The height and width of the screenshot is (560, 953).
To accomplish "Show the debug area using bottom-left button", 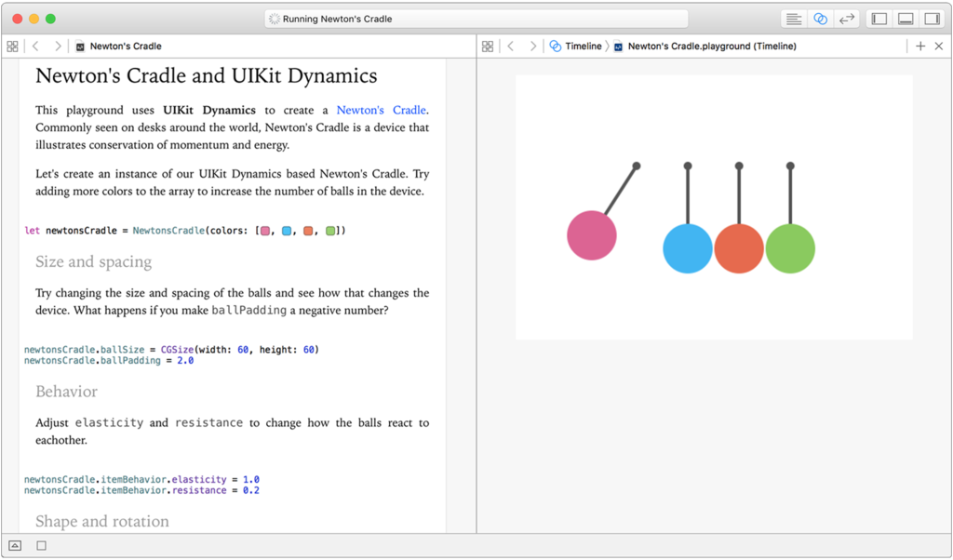I will click(x=15, y=545).
